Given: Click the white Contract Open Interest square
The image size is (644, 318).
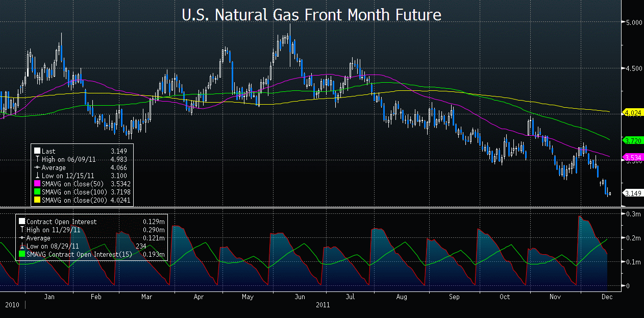Looking at the screenshot, I should click(x=21, y=222).
